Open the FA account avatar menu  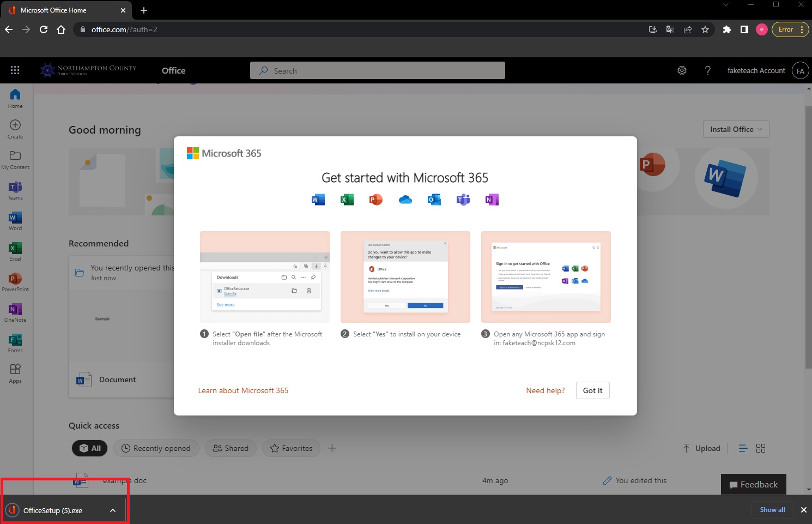(800, 70)
